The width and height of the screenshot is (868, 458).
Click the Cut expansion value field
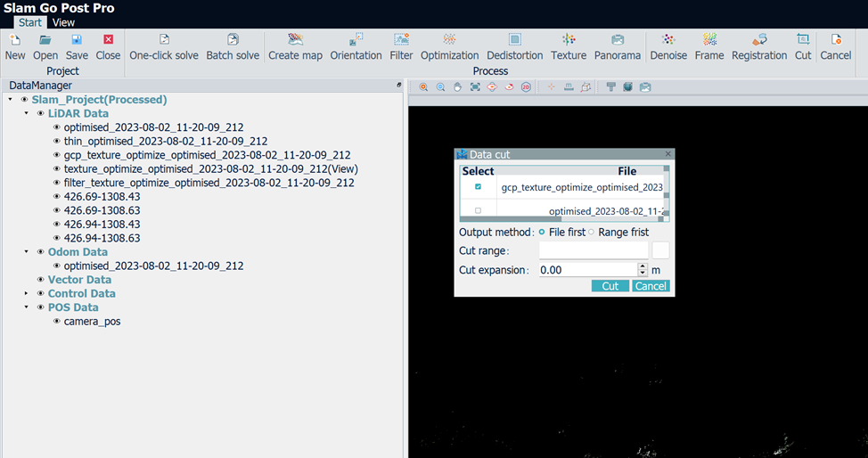pyautogui.click(x=588, y=270)
